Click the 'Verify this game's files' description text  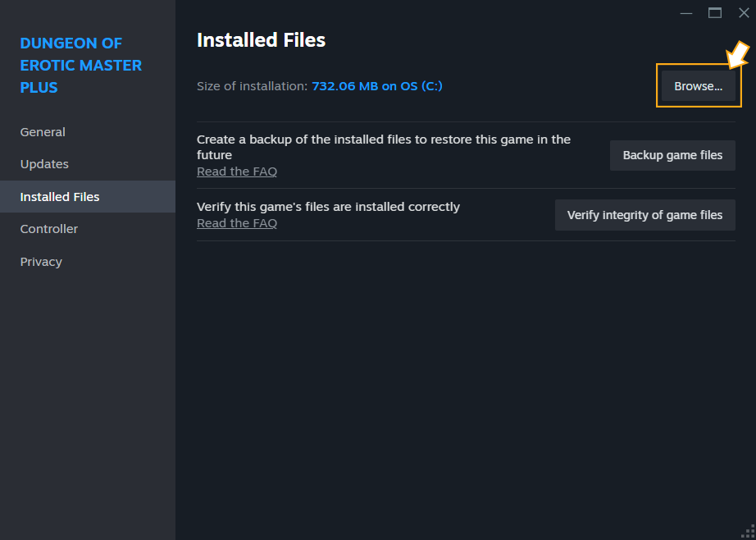[x=328, y=207]
